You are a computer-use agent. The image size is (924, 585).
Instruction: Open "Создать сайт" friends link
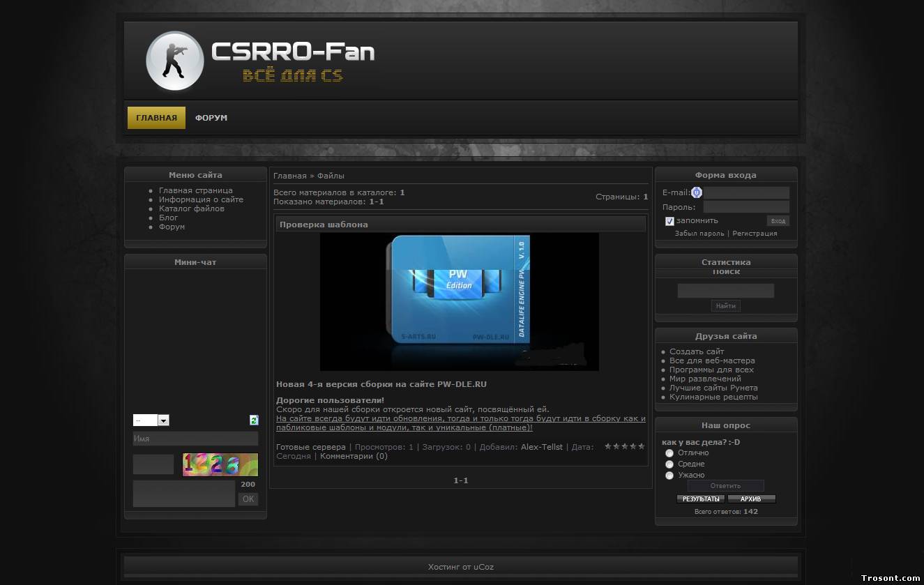697,351
